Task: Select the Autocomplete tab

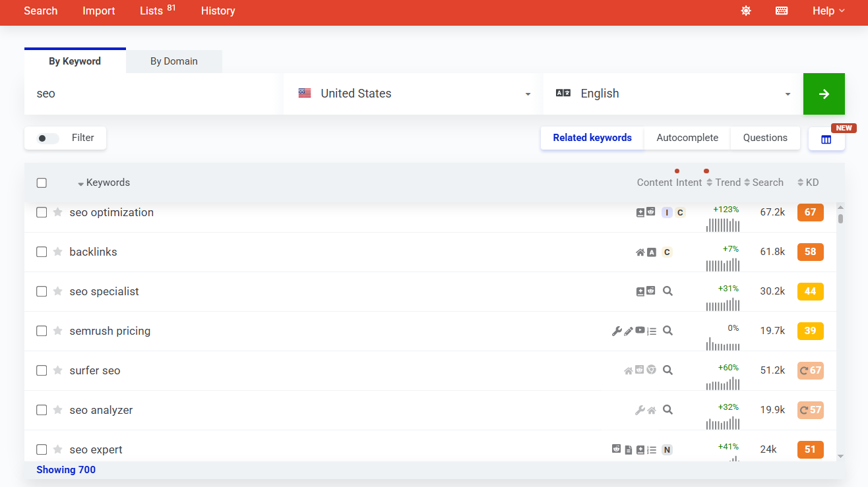Action: coord(687,138)
